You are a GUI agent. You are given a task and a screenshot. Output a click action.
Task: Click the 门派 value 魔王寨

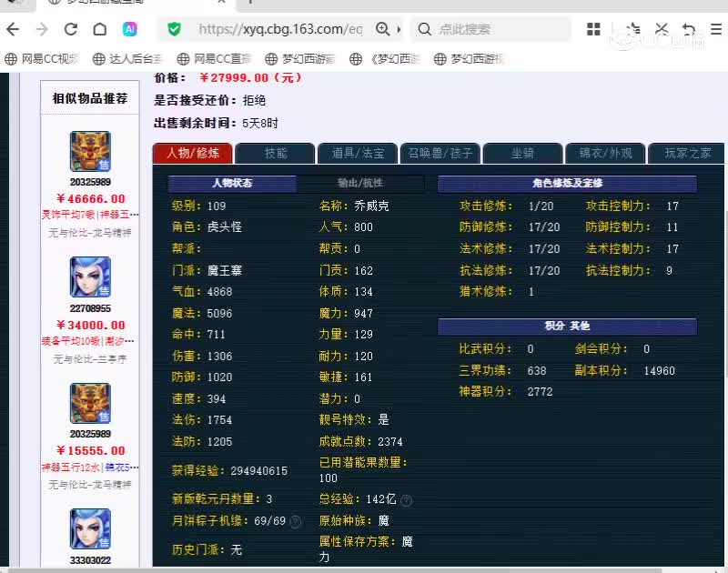(x=224, y=270)
